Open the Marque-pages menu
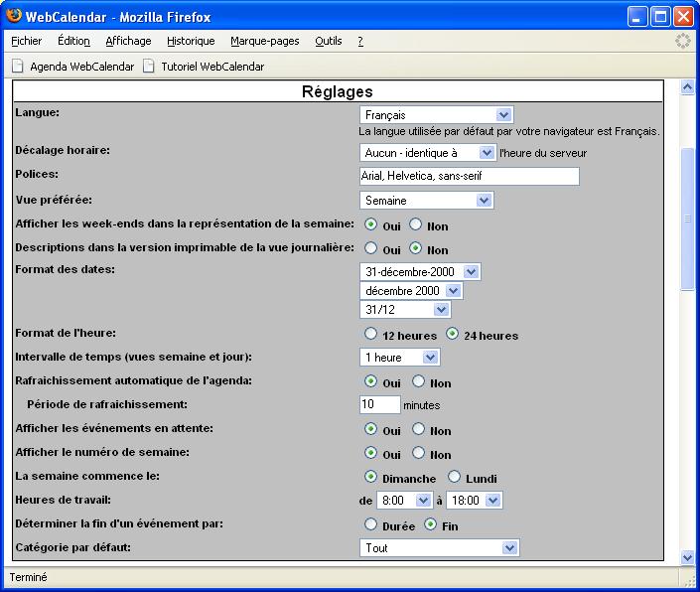The image size is (700, 592). [265, 41]
